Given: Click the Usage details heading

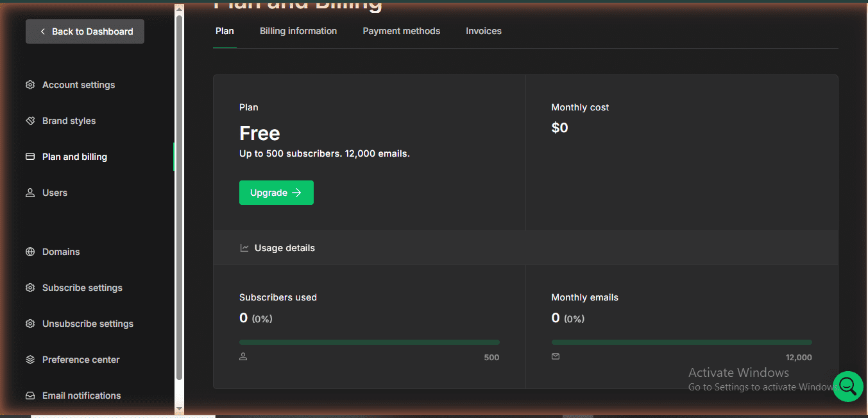Looking at the screenshot, I should tap(285, 248).
